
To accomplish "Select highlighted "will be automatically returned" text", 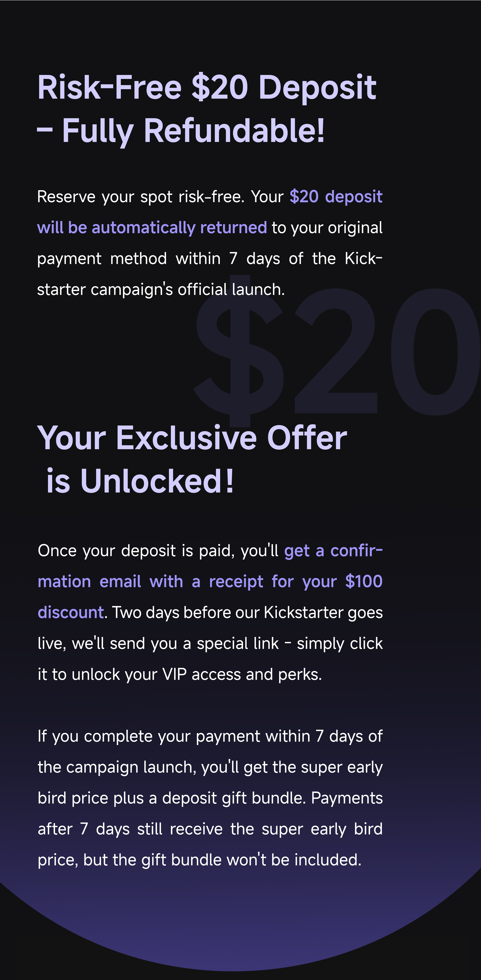I will click(x=152, y=228).
